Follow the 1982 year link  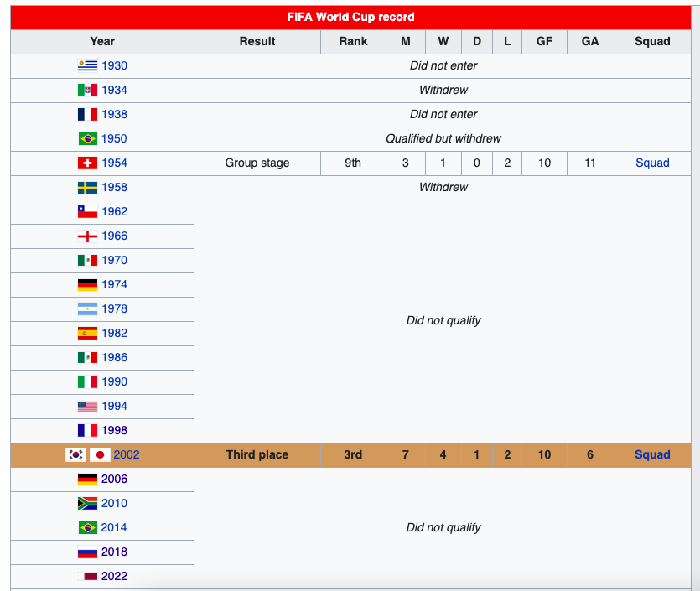pos(114,333)
